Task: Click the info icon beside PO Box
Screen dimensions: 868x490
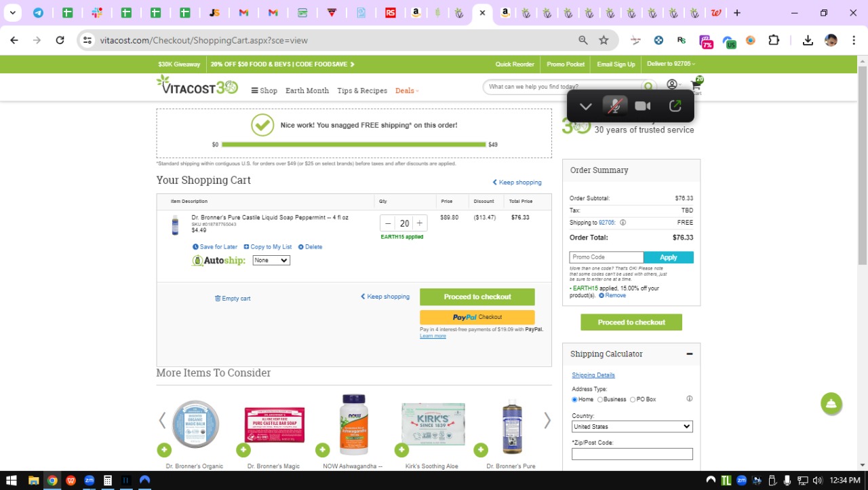Action: 690,399
